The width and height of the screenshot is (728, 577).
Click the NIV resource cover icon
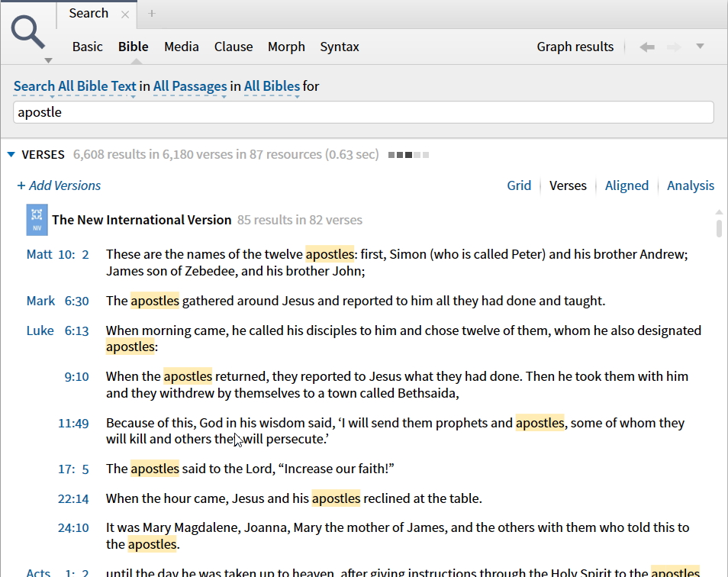[x=37, y=220]
